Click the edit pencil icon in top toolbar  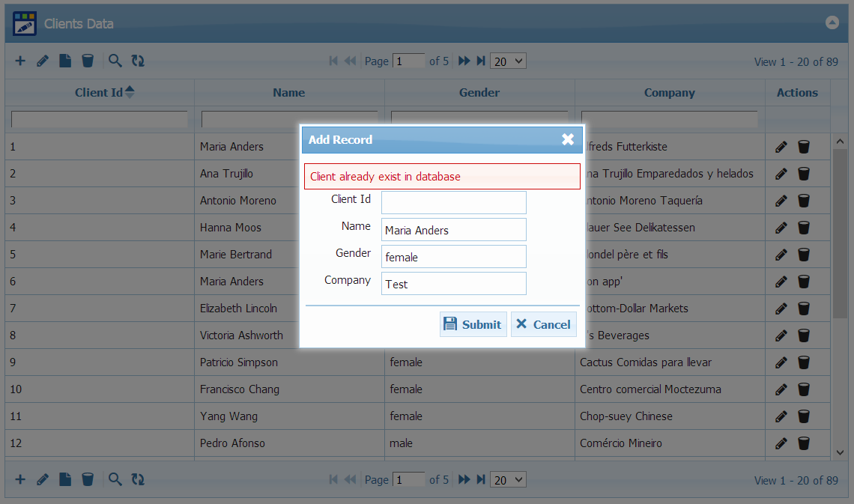43,61
